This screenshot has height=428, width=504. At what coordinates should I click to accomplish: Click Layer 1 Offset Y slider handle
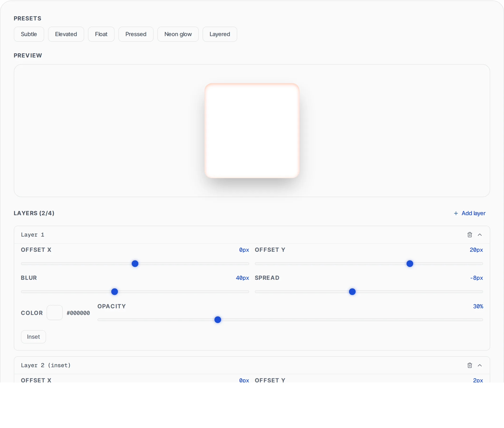click(410, 263)
